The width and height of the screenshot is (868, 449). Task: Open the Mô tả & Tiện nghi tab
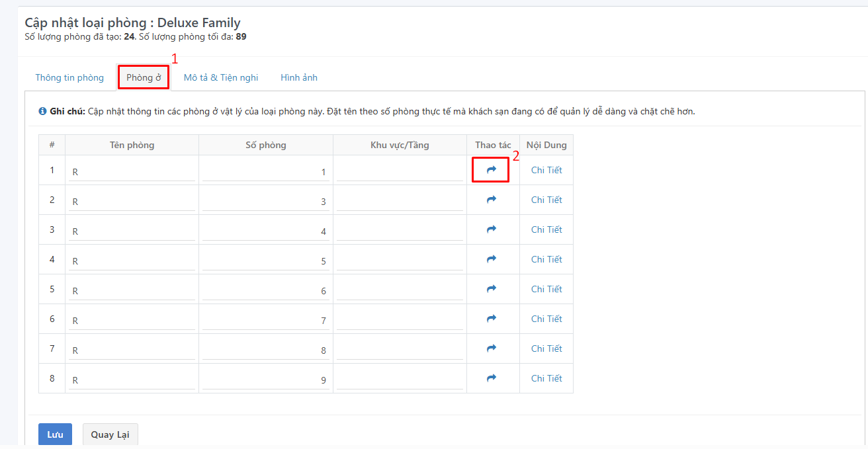pos(221,77)
